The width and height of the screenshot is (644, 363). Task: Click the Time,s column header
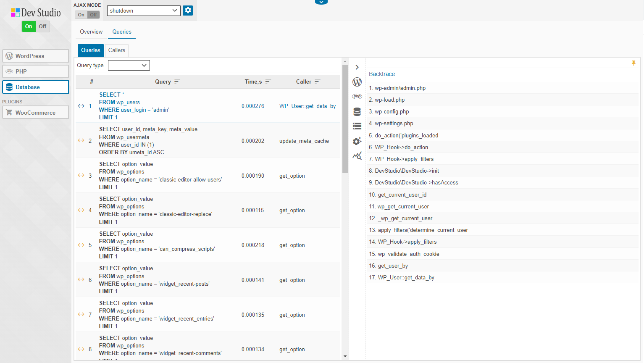pos(253,82)
